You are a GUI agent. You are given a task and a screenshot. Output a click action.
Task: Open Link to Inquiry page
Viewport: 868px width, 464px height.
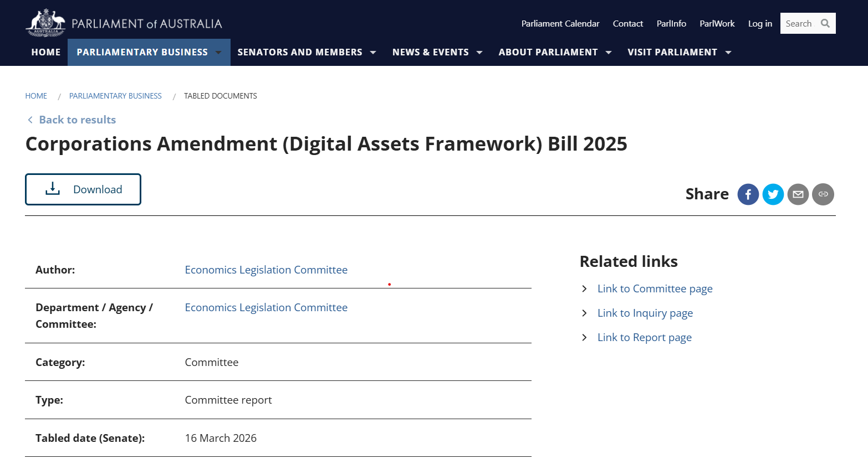(645, 313)
